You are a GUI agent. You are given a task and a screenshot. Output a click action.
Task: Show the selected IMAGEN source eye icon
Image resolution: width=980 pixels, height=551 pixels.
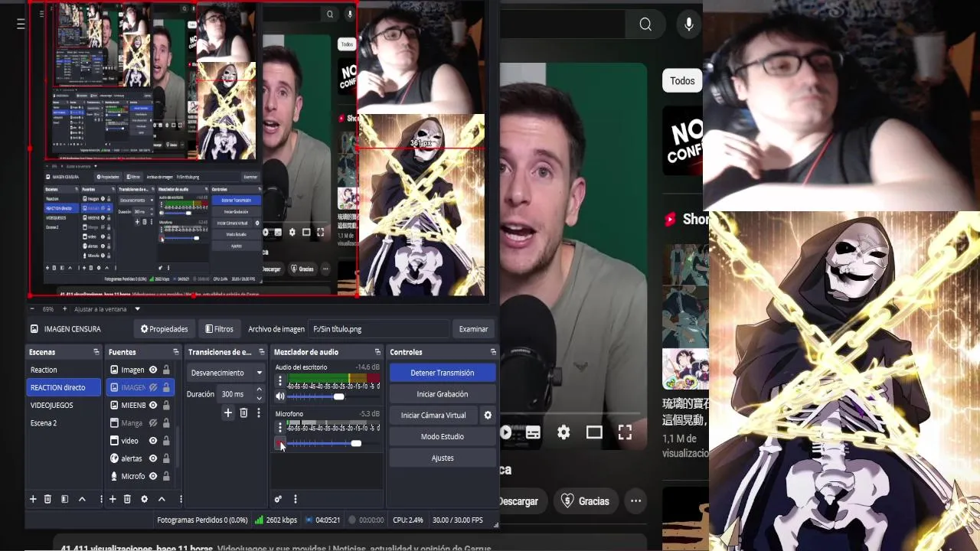coord(153,387)
